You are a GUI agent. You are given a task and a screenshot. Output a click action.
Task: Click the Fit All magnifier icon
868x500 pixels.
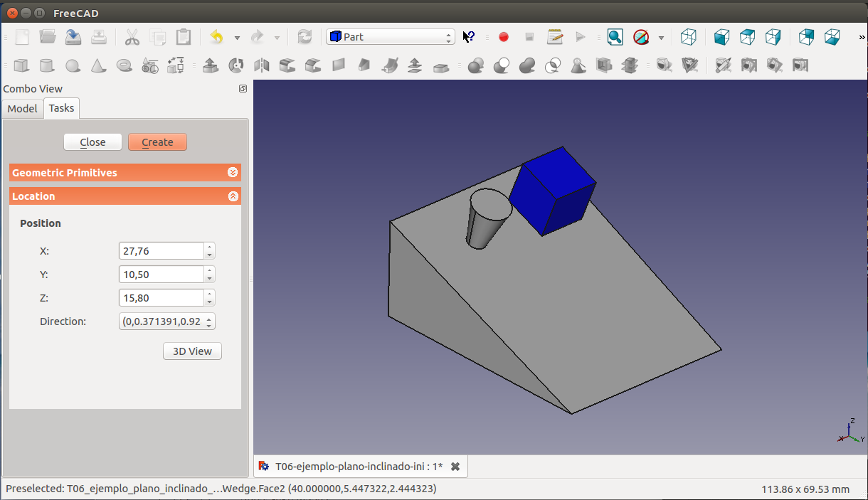(x=615, y=37)
